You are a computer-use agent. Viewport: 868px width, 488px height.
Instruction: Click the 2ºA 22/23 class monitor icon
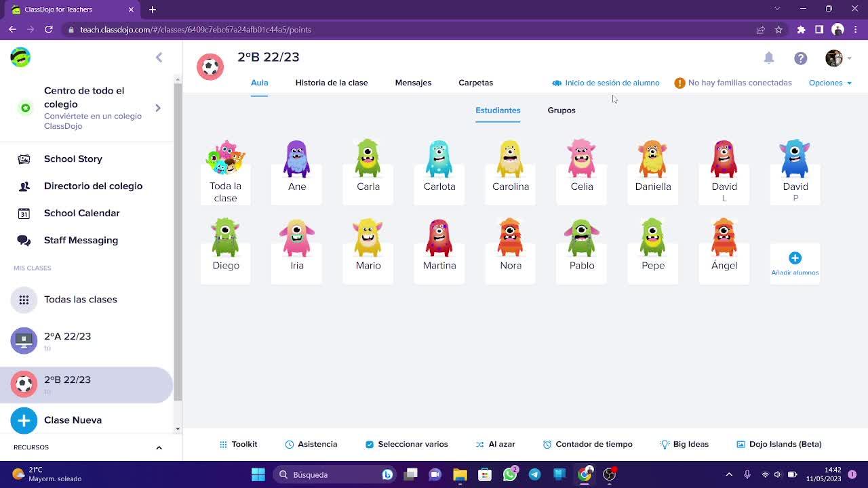[24, 340]
